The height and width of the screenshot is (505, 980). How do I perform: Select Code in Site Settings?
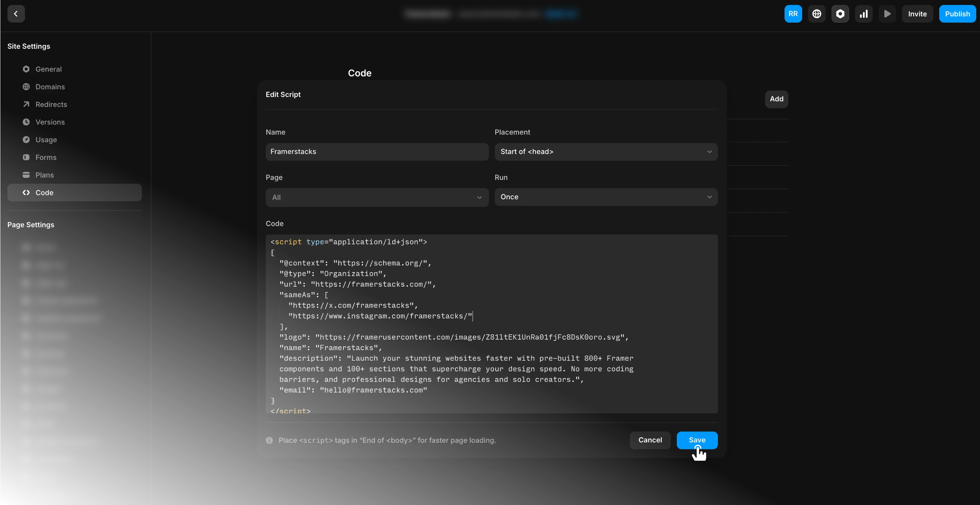75,193
